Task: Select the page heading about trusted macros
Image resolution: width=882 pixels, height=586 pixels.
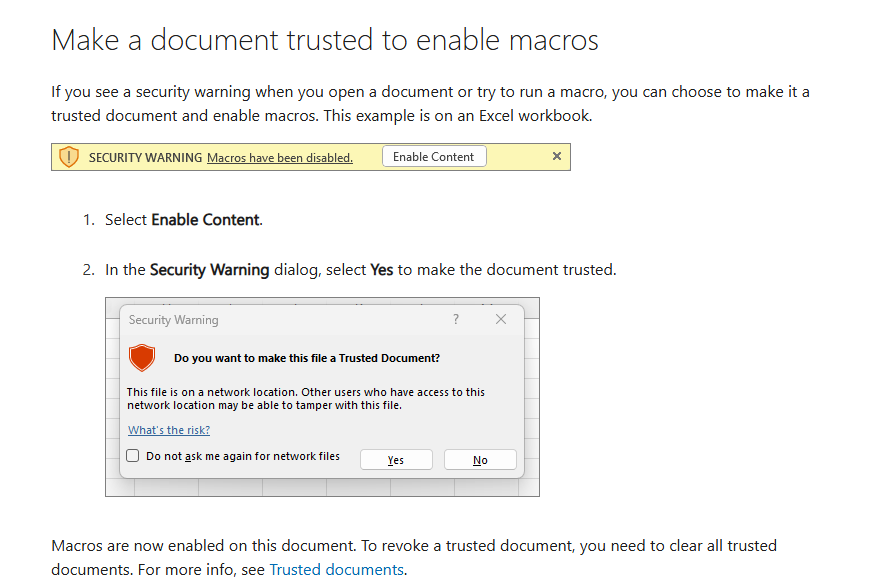Action: [324, 39]
